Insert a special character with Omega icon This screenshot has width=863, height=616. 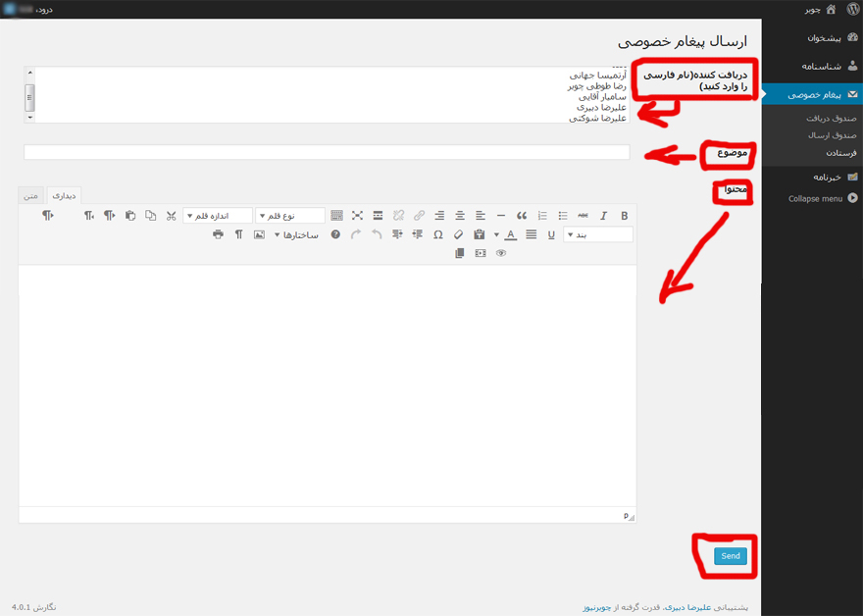click(438, 235)
